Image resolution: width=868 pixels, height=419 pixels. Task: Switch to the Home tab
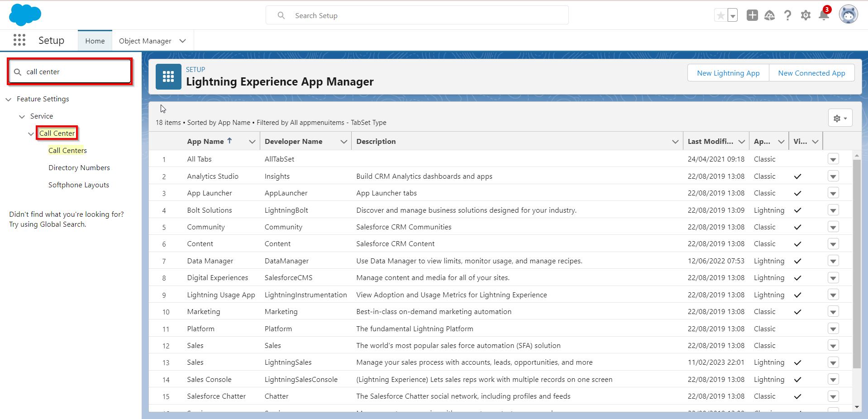point(95,41)
